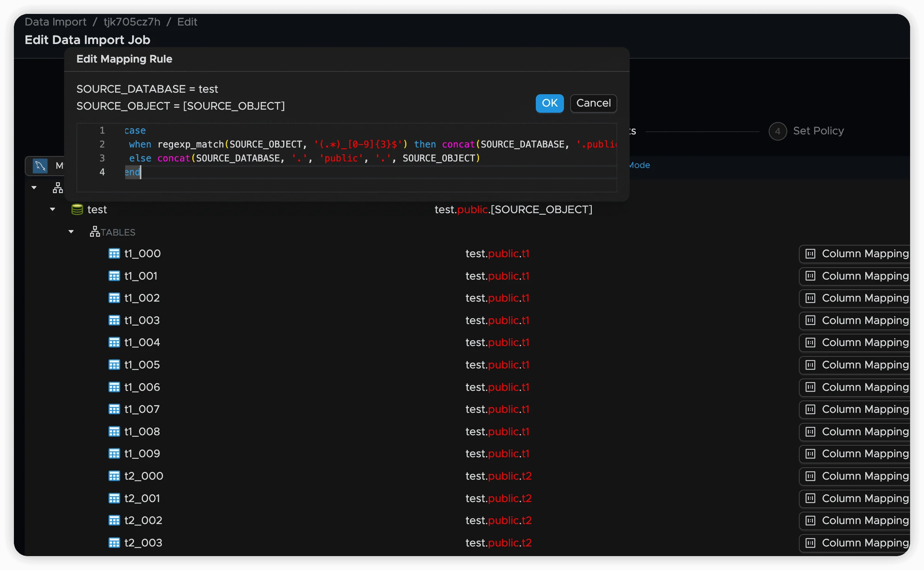Cancel the mapping rule edit
Image resolution: width=924 pixels, height=570 pixels.
pyautogui.click(x=593, y=103)
